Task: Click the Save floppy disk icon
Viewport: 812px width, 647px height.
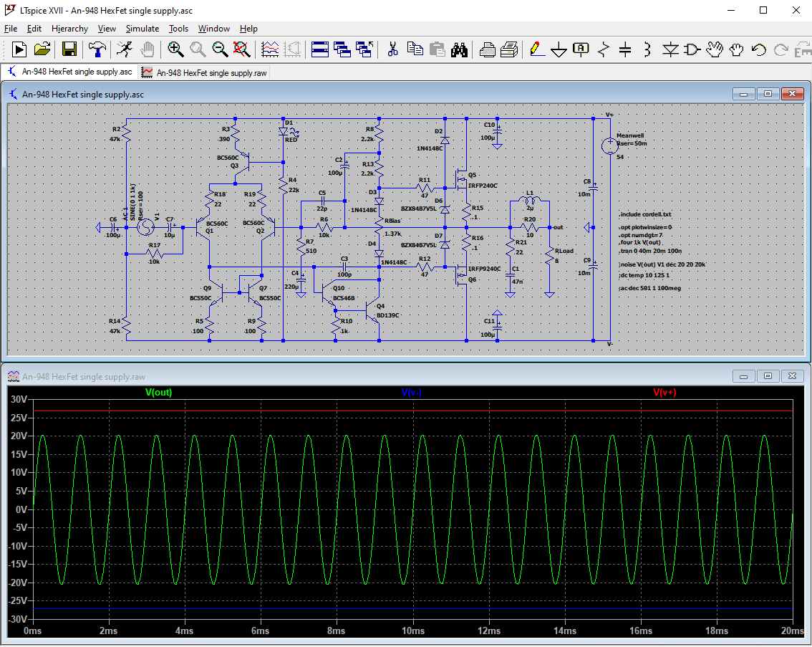Action: [69, 49]
